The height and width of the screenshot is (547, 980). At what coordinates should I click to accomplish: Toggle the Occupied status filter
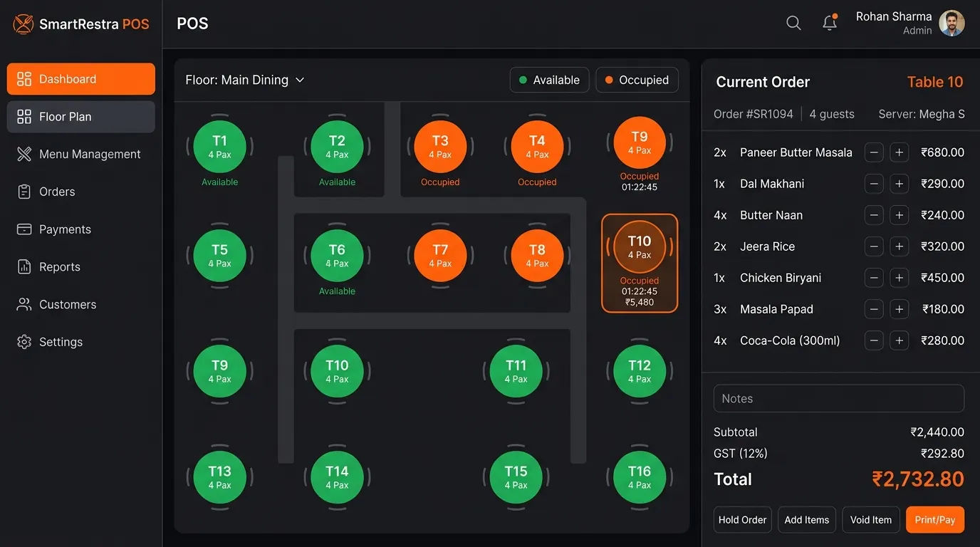pyautogui.click(x=637, y=80)
